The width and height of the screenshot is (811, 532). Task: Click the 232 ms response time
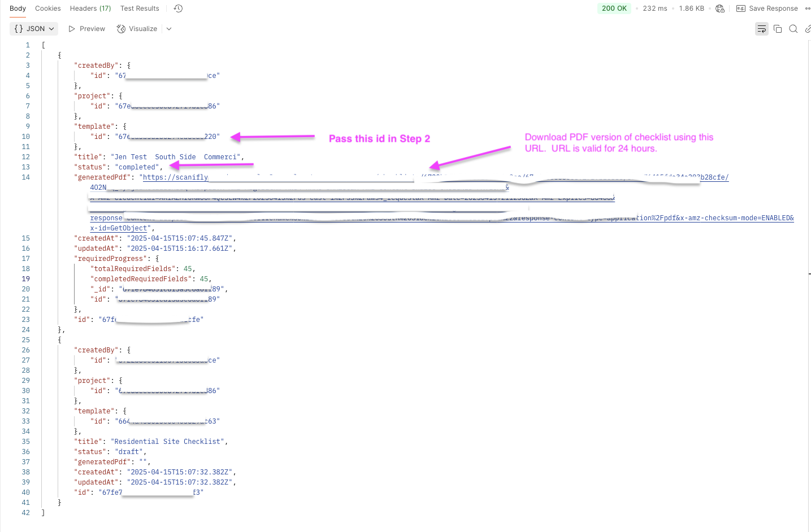click(x=655, y=8)
